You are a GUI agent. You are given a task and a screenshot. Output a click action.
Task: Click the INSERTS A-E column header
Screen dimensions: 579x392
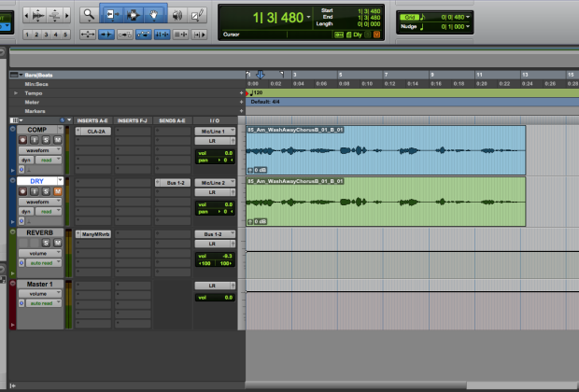pyautogui.click(x=93, y=120)
